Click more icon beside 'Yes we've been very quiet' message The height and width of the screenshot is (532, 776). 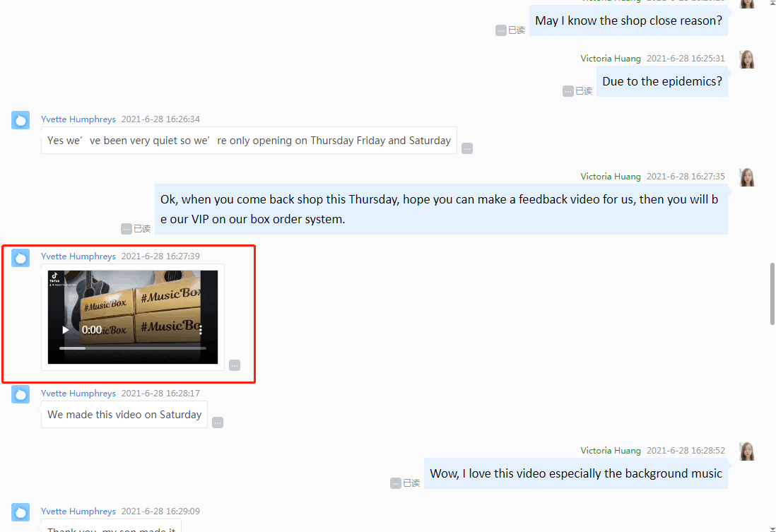click(x=467, y=148)
